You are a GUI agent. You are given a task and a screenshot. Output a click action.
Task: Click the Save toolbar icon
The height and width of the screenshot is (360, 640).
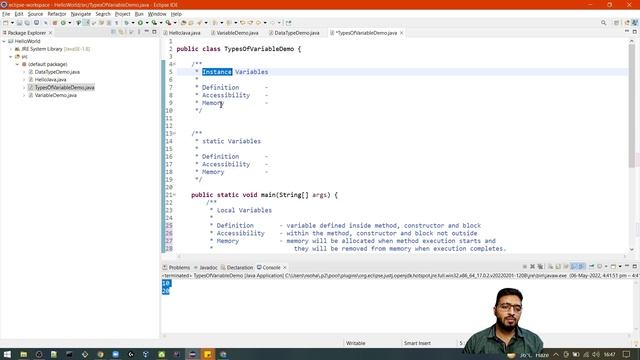pyautogui.click(x=19, y=23)
